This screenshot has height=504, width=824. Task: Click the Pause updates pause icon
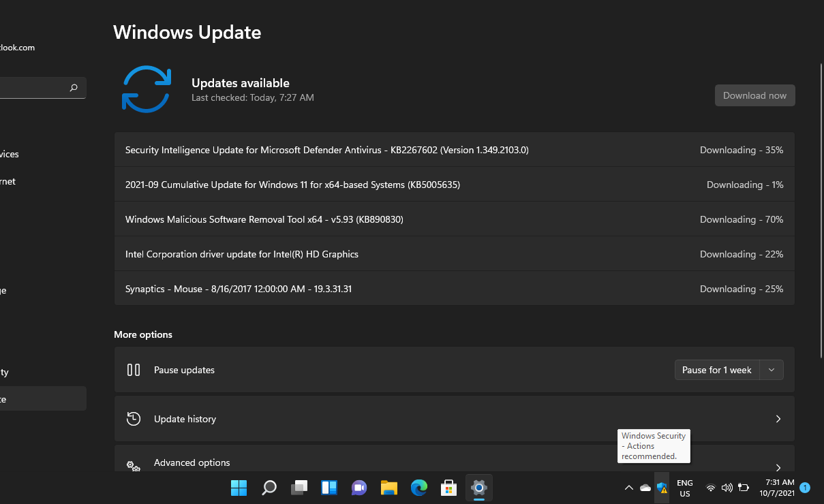[x=134, y=370]
